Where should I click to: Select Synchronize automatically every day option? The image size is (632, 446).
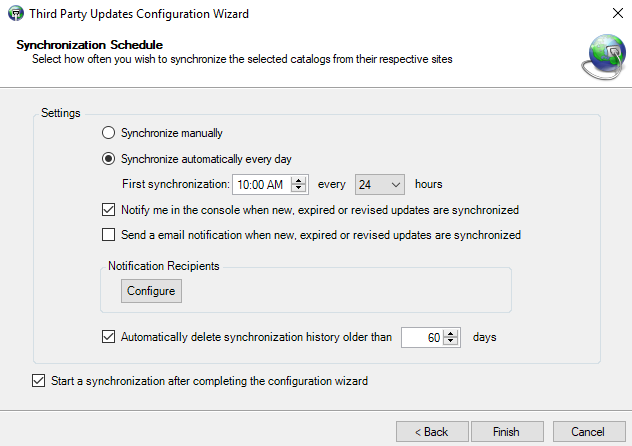(109, 159)
